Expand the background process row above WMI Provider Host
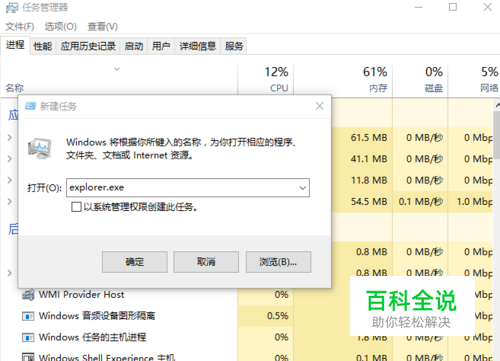Screen dimensions: 500x361 click(10, 273)
